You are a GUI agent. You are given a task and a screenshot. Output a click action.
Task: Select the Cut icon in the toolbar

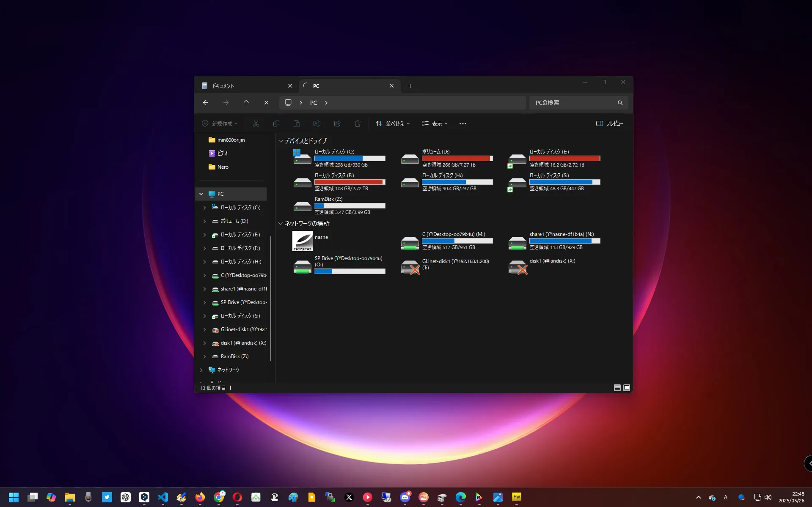[x=256, y=123]
